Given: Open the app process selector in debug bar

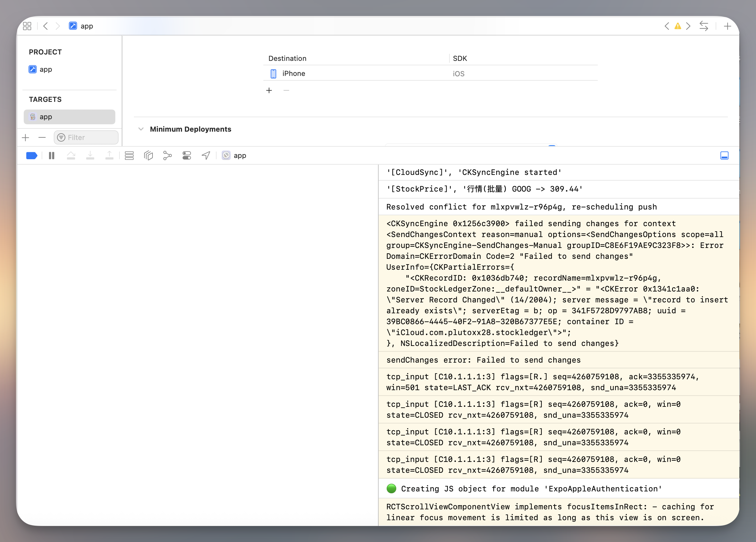Looking at the screenshot, I should (234, 156).
